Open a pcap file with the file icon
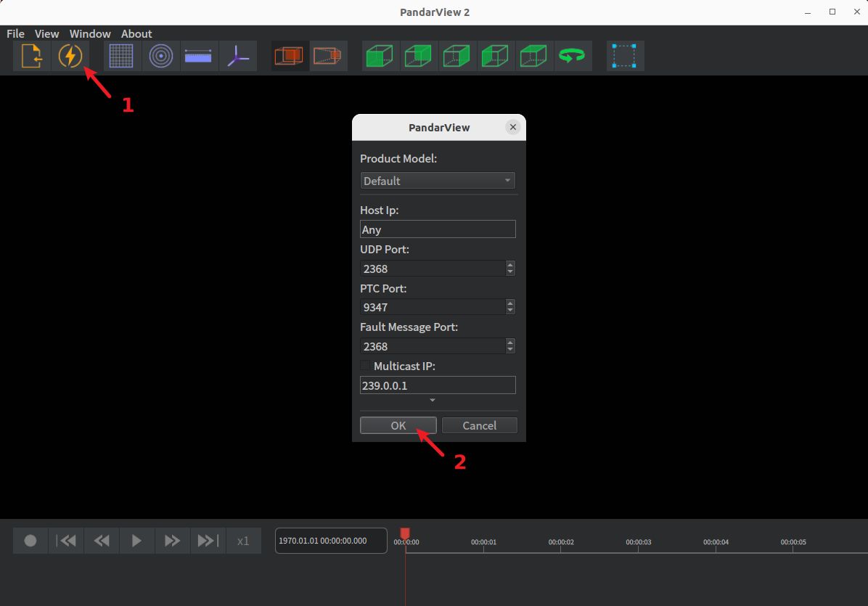This screenshot has height=606, width=868. (x=31, y=56)
